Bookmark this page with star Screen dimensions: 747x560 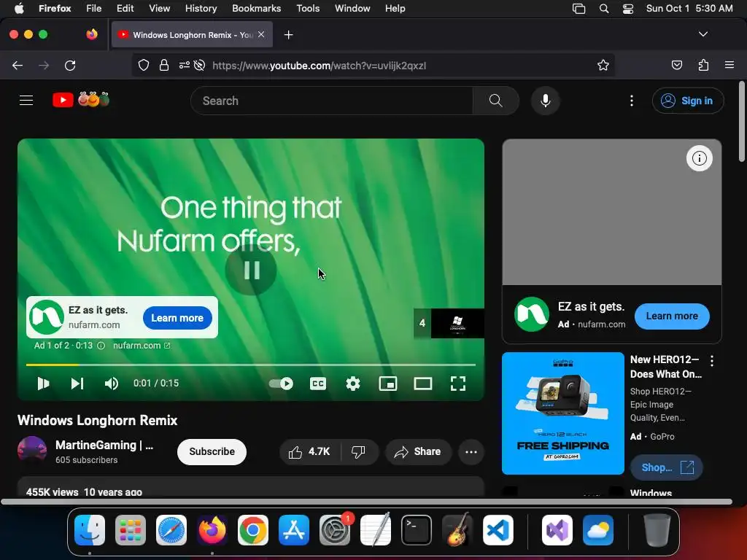pos(603,65)
